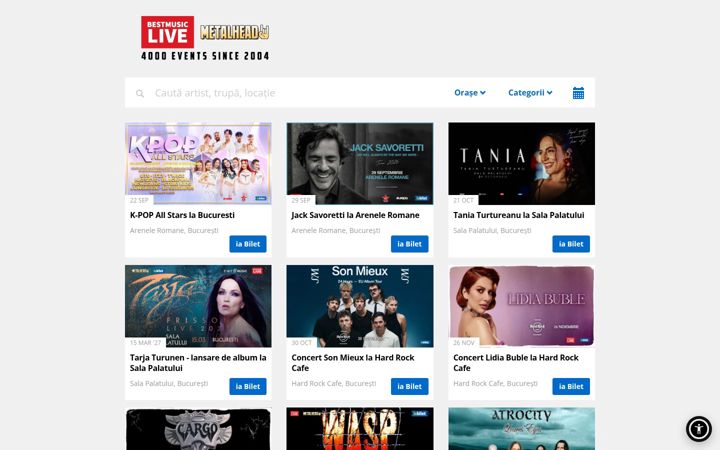
Task: Open the Atrocity poster thumbnail
Action: tap(521, 429)
